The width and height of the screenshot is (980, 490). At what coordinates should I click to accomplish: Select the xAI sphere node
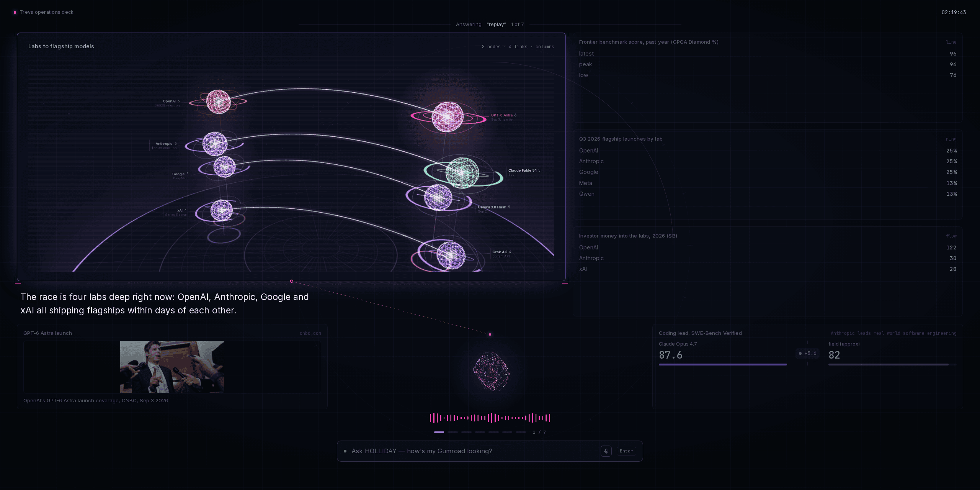point(222,210)
